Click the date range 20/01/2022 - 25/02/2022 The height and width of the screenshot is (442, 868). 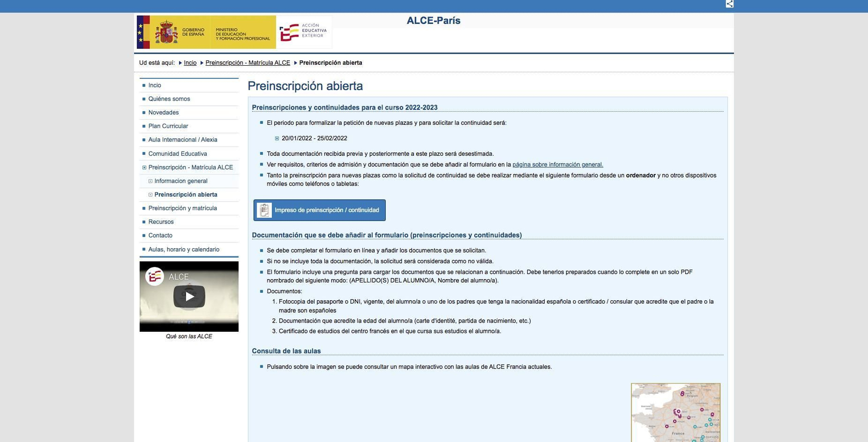pos(314,138)
